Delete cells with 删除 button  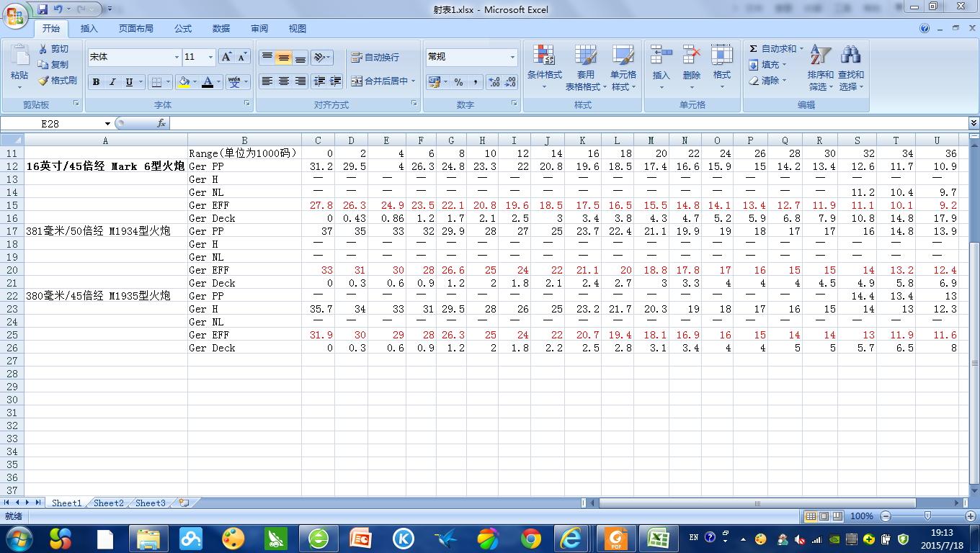click(691, 68)
